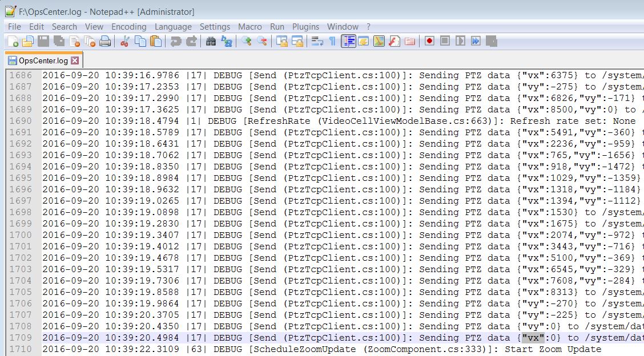This screenshot has width=644, height=356.
Task: Open the Language menu
Action: click(173, 26)
